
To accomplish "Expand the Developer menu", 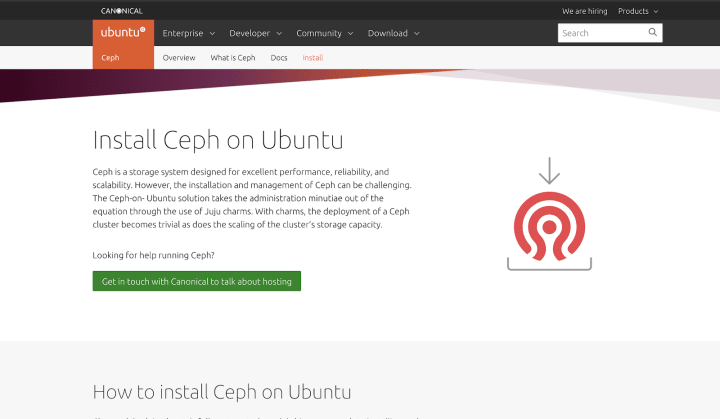I will [x=255, y=33].
